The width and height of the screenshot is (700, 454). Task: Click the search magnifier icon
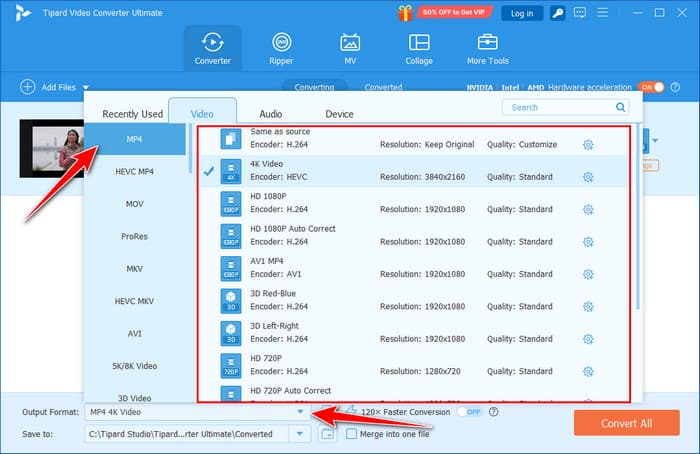pos(621,107)
